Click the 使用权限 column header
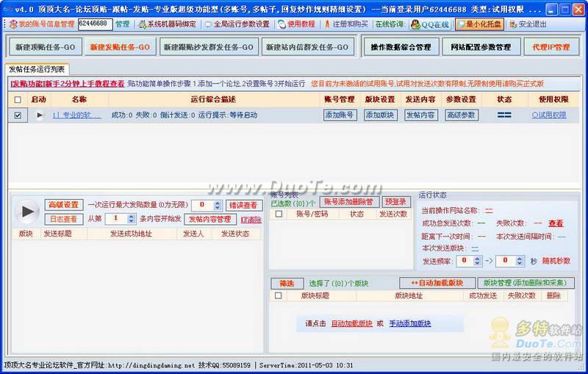Viewport: 588px width, 374px height. tap(553, 99)
